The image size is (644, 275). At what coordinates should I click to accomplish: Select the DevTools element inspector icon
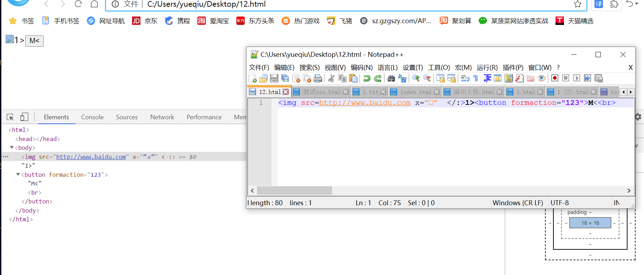[x=10, y=117]
